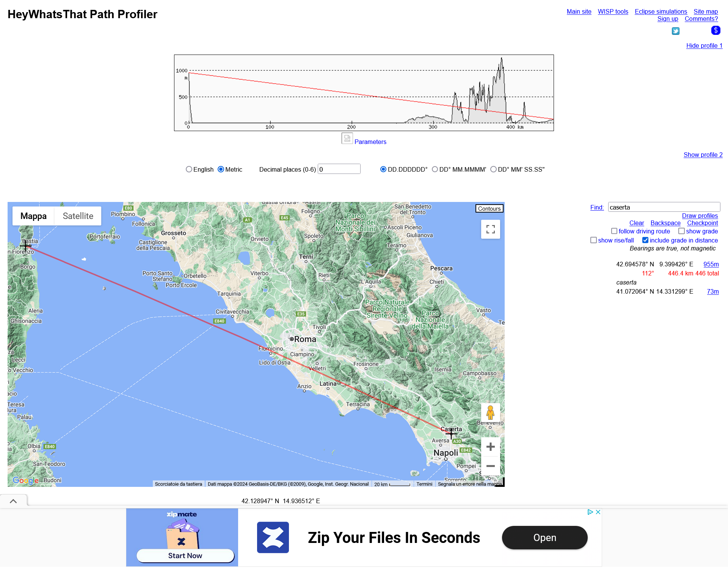Click Start Now button in ad

tap(185, 555)
